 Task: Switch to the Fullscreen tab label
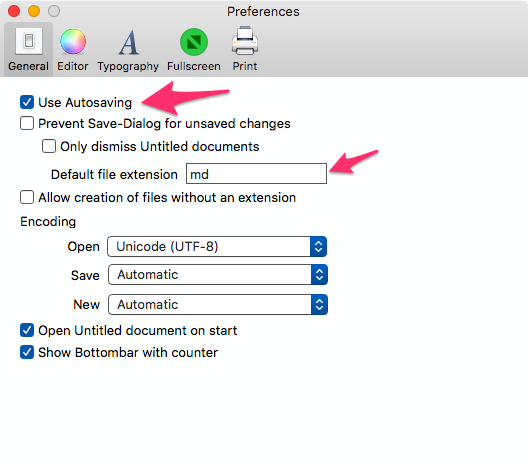pos(194,66)
